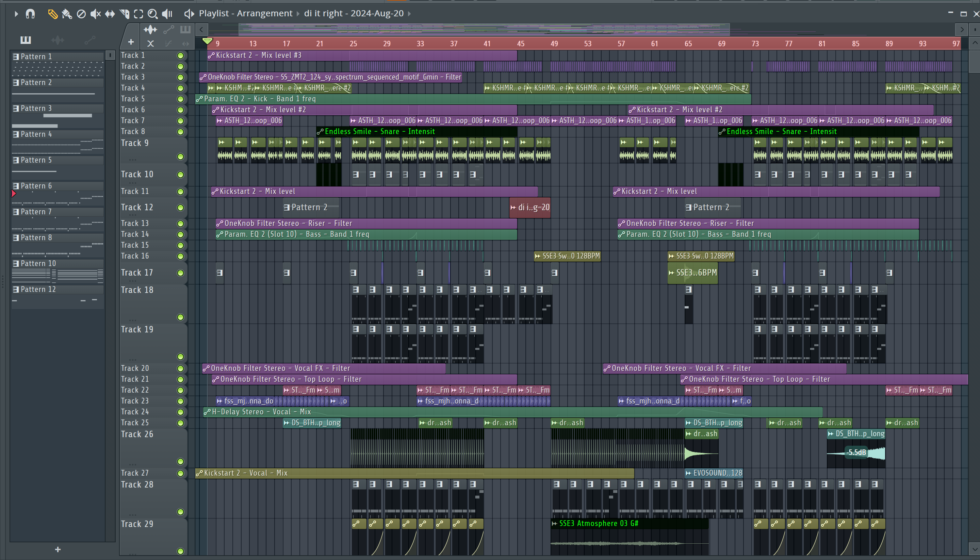Select the Slice tool
980x560 pixels.
pyautogui.click(x=124, y=14)
